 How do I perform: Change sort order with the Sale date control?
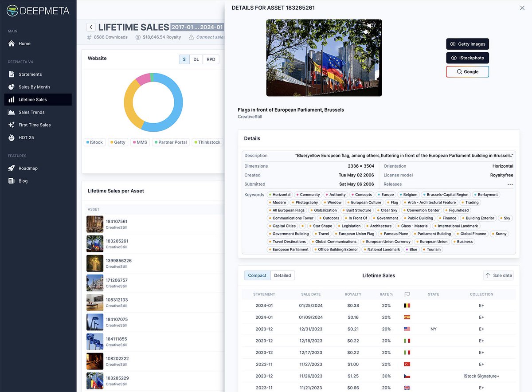(498, 275)
